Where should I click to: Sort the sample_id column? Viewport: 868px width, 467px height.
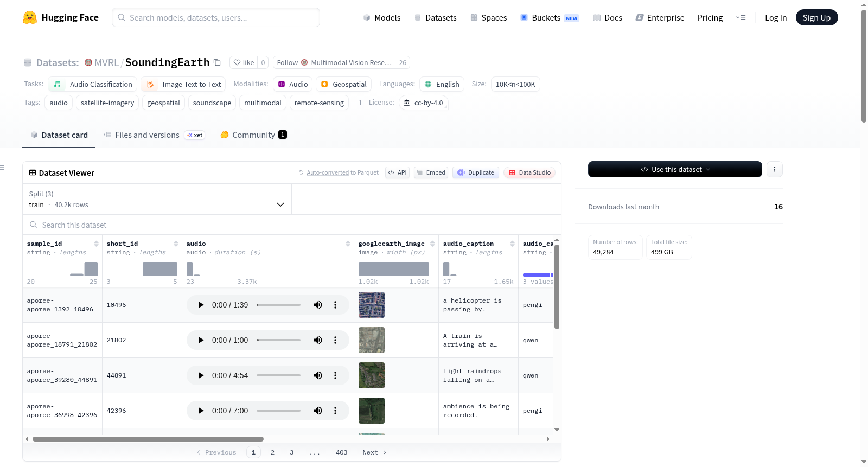pos(96,244)
